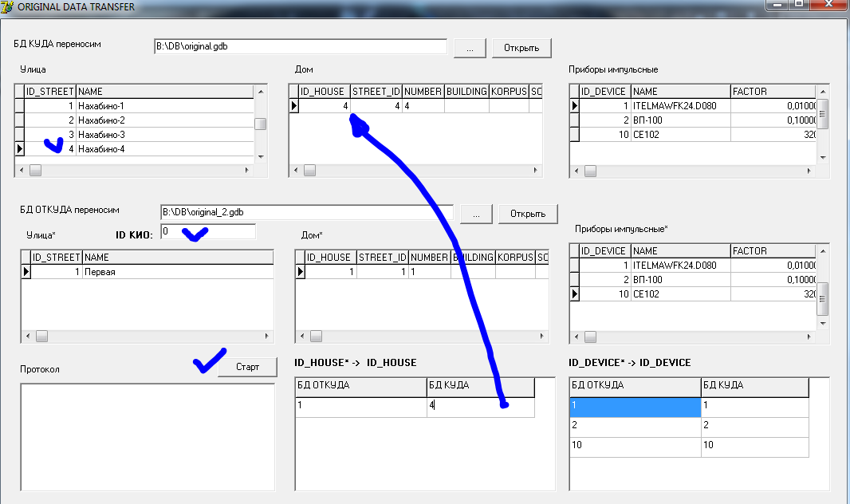Click the FACTOR column header in the upper devices grid

click(772, 92)
